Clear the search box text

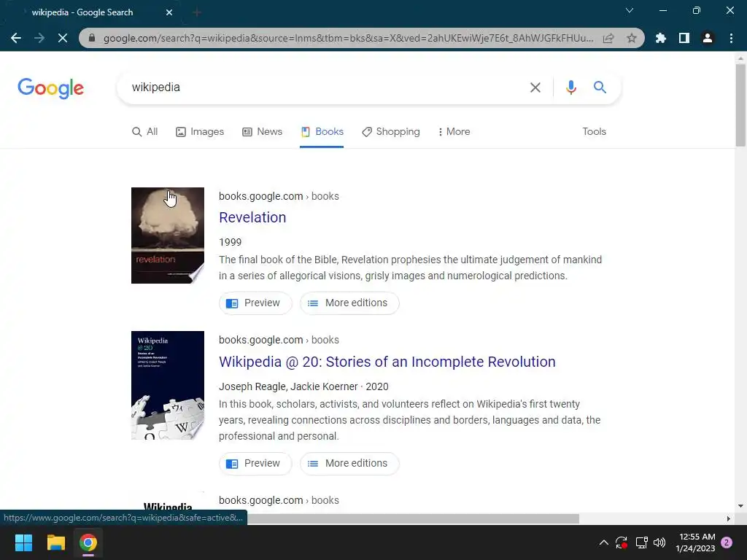(x=535, y=87)
